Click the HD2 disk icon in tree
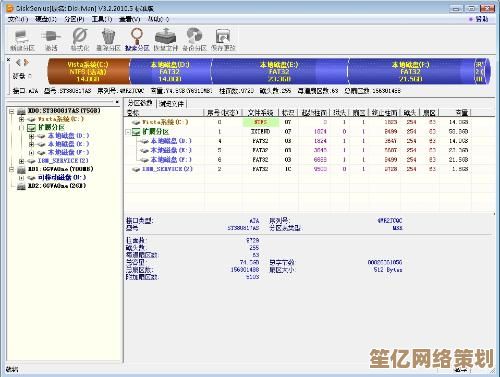The width and height of the screenshot is (500, 377). point(21,186)
